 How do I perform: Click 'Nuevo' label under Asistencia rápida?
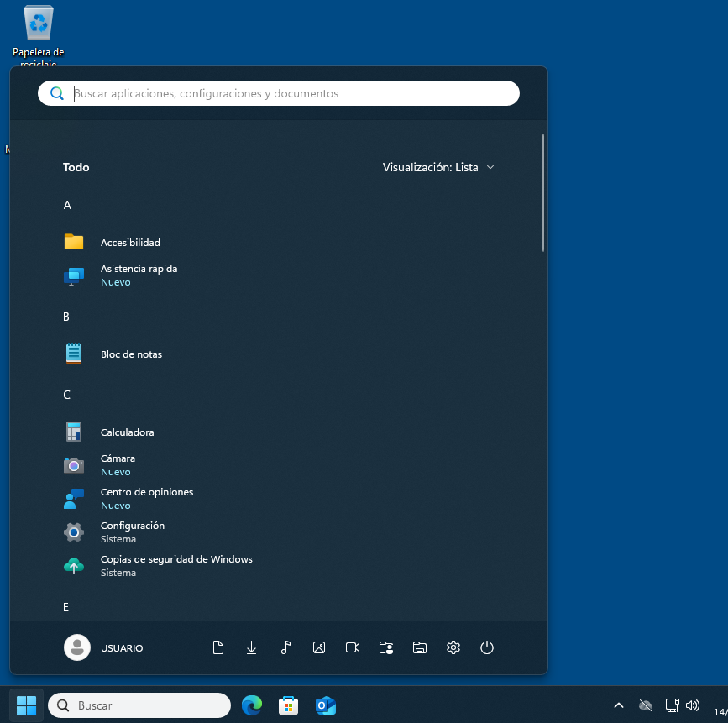116,282
